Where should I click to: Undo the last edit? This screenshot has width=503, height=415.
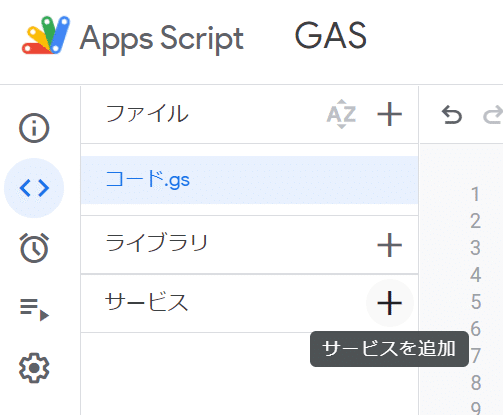[x=452, y=114]
